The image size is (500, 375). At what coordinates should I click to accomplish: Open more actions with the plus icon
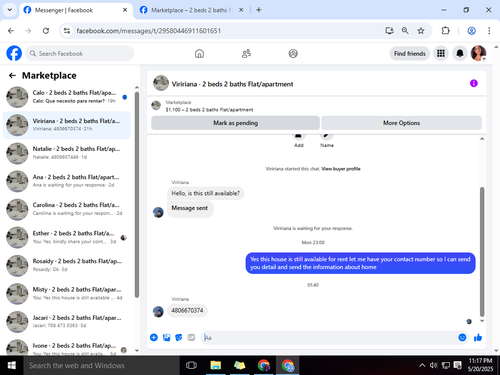(154, 338)
